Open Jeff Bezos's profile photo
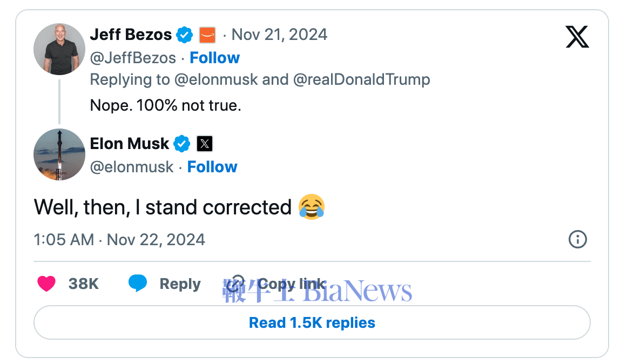Image resolution: width=634 pixels, height=364 pixels. pyautogui.click(x=59, y=49)
